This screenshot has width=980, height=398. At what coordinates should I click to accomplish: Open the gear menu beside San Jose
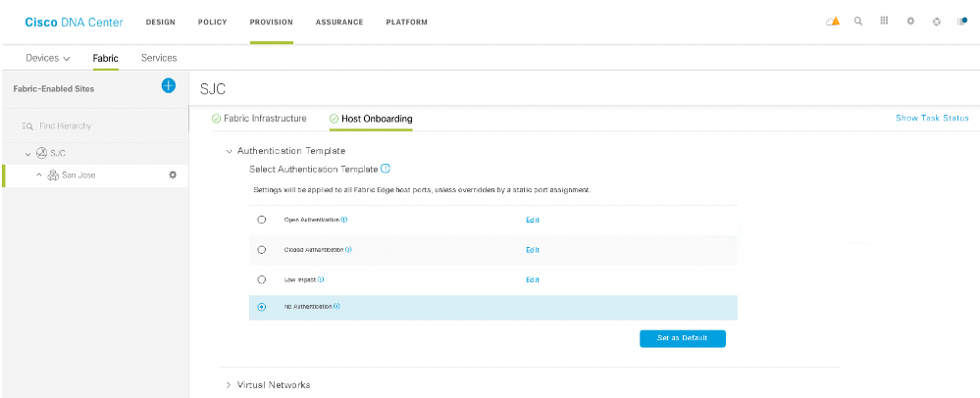coord(173,174)
